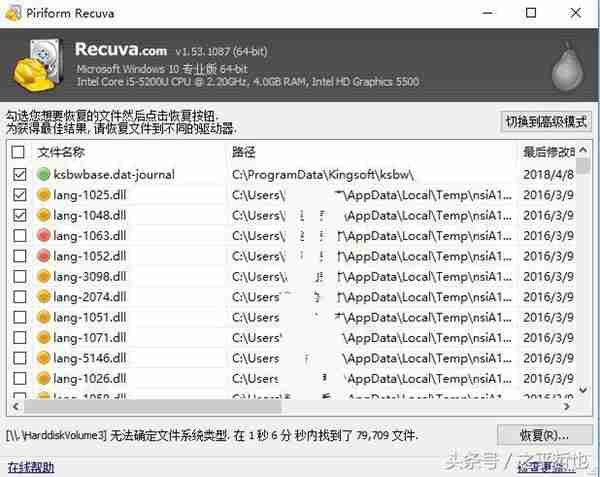
Task: Uncheck the lang-1048.dll checkbox
Action: 20,215
